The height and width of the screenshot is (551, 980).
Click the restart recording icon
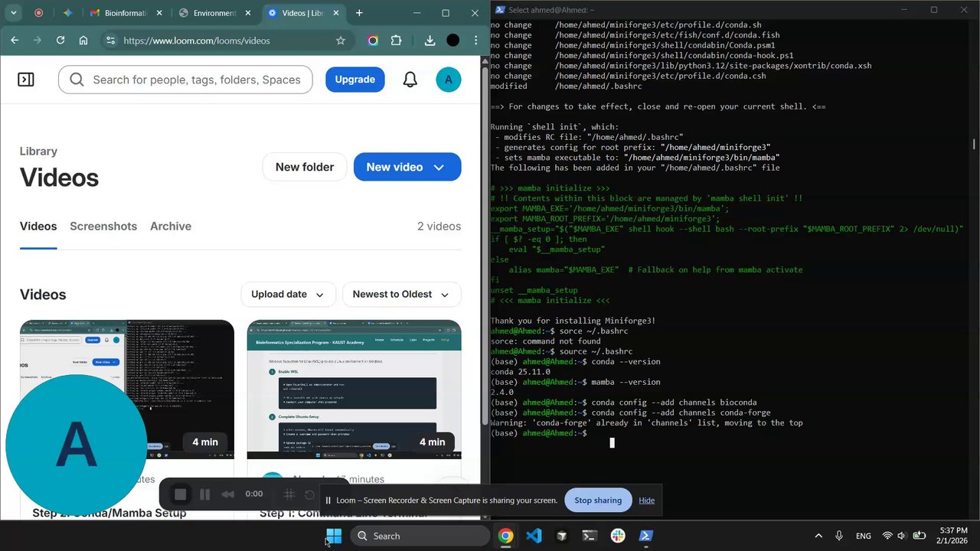coord(309,494)
